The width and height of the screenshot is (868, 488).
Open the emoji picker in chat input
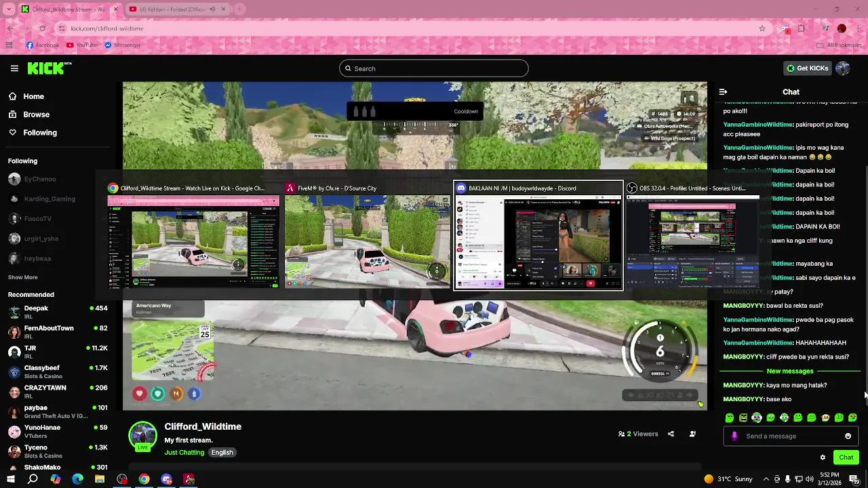click(x=848, y=436)
